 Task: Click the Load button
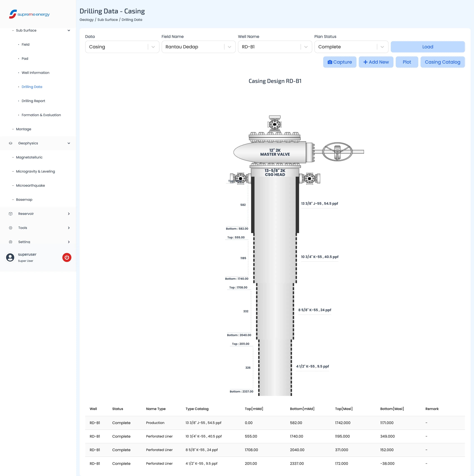click(428, 47)
